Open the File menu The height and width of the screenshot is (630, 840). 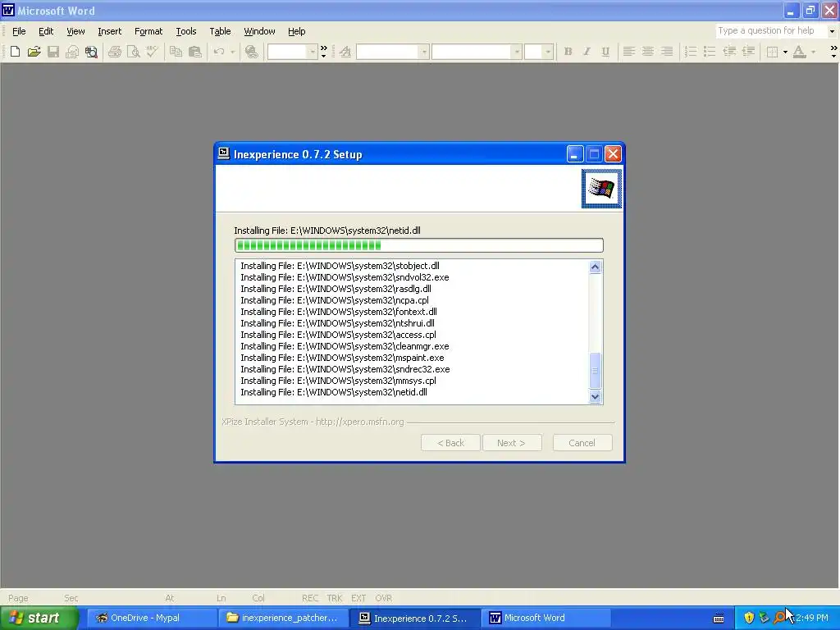(19, 31)
